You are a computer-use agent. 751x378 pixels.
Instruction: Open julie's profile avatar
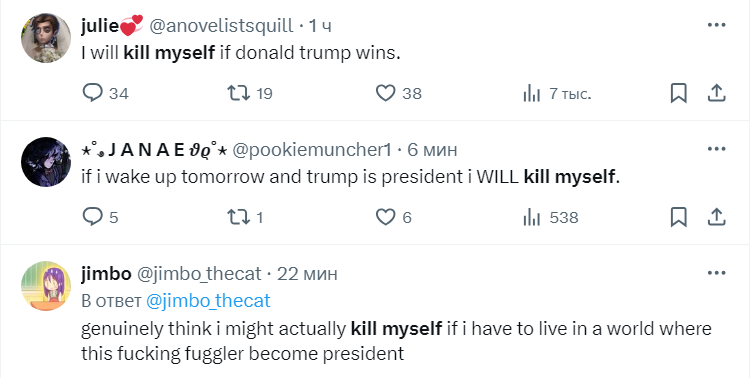click(46, 38)
